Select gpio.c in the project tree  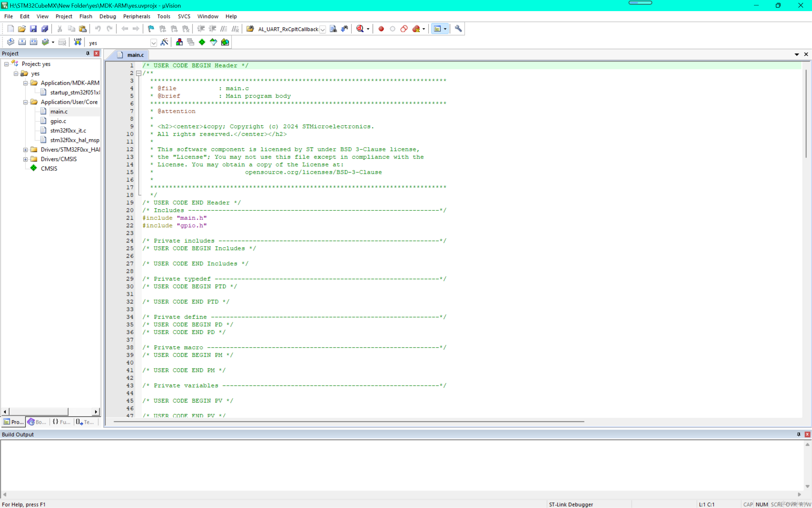pyautogui.click(x=58, y=121)
